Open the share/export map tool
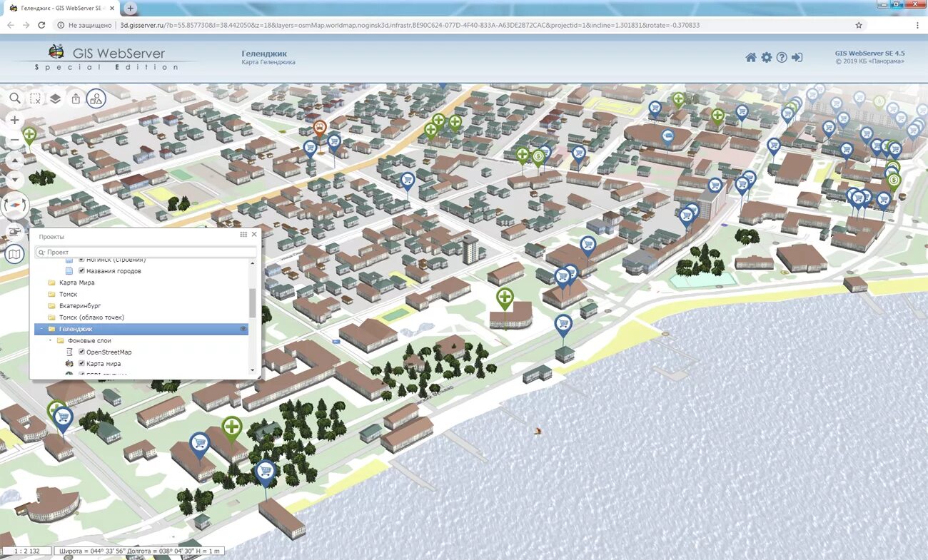928x560 pixels. click(76, 98)
